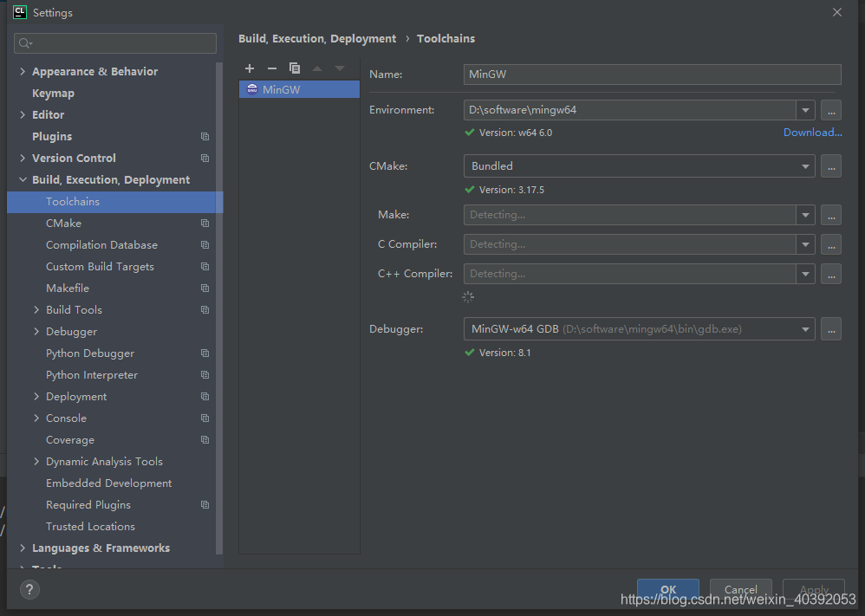The image size is (865, 616).
Task: Add a new toolchain with plus icon
Action: 250,68
